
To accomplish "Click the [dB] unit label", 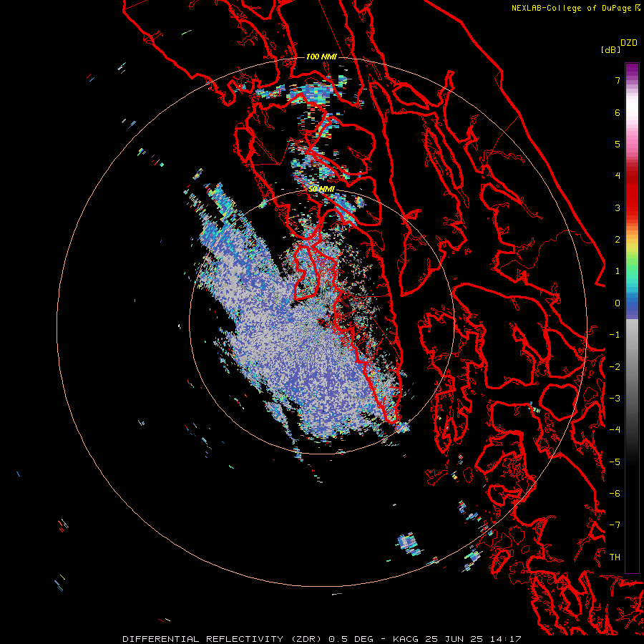I will click(610, 50).
